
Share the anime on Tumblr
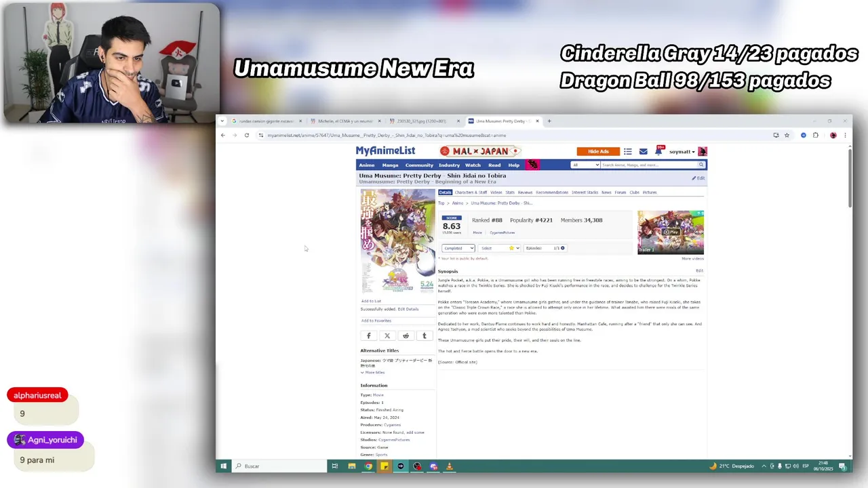tap(425, 335)
